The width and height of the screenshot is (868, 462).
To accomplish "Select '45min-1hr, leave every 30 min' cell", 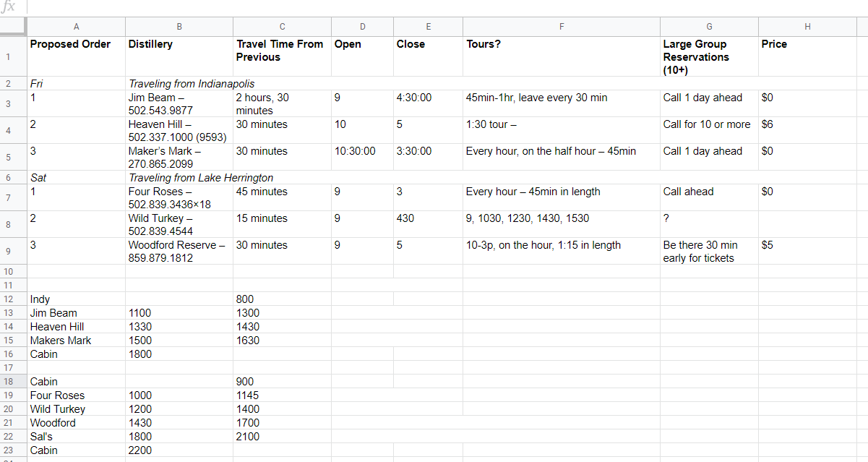I will (x=562, y=104).
